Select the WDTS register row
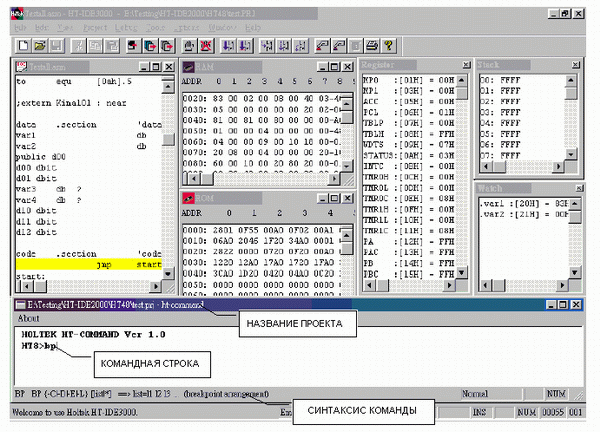 (x=409, y=145)
